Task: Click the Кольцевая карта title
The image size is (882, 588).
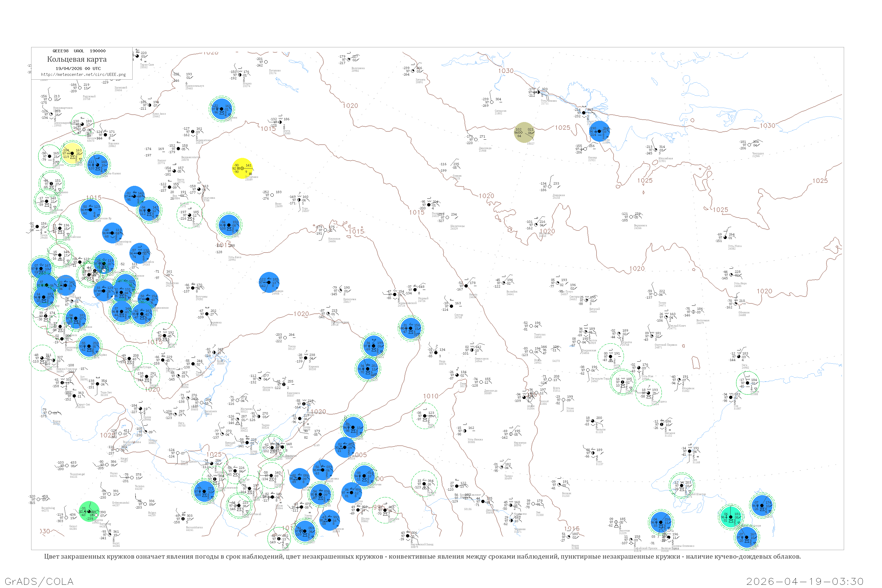Action: click(x=77, y=59)
